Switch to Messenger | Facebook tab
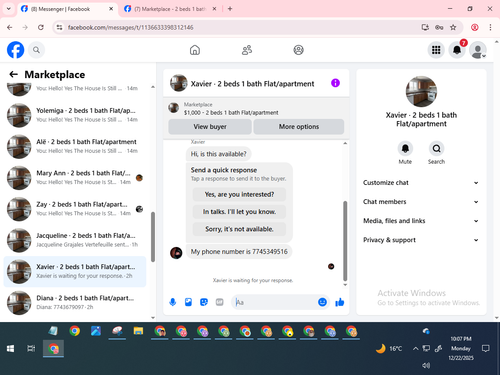 coord(66,9)
